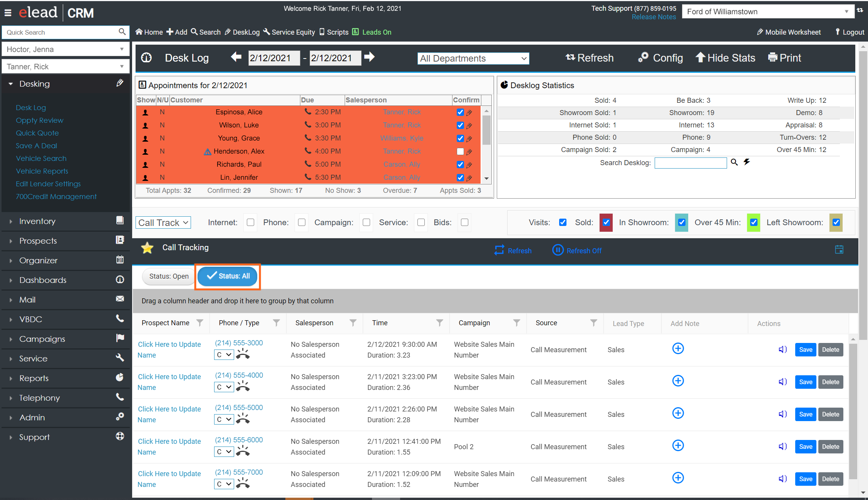Toggle the Over 45 Min green color checkbox

(x=754, y=222)
